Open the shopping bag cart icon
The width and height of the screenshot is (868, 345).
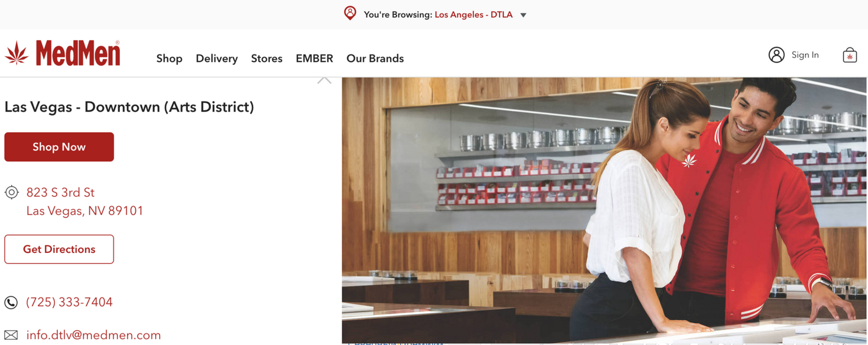pos(849,55)
